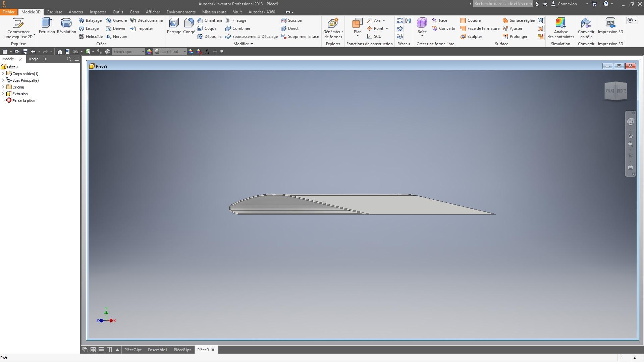Click the help search input field

coord(502,4)
